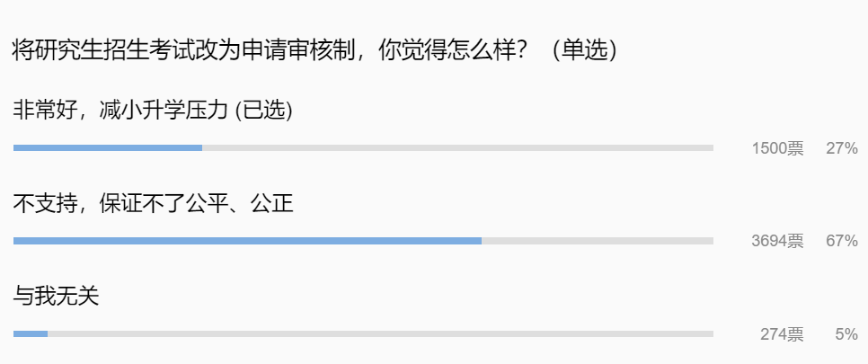Click the (已选) selected marker
868x364 pixels.
pyautogui.click(x=263, y=111)
